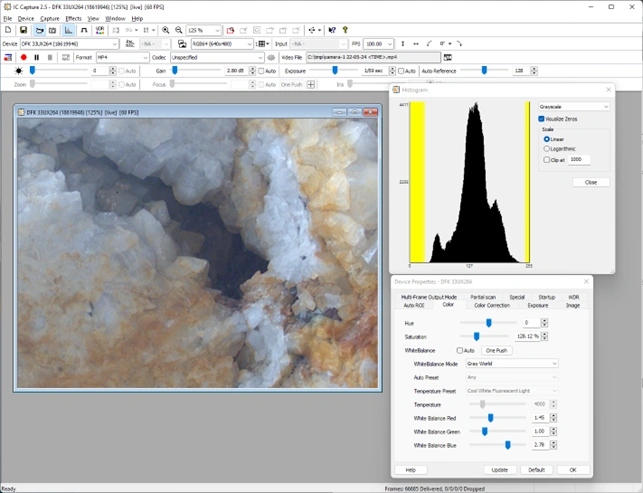Open the Capture menu
Viewport: 643px width, 493px height.
tap(50, 18)
